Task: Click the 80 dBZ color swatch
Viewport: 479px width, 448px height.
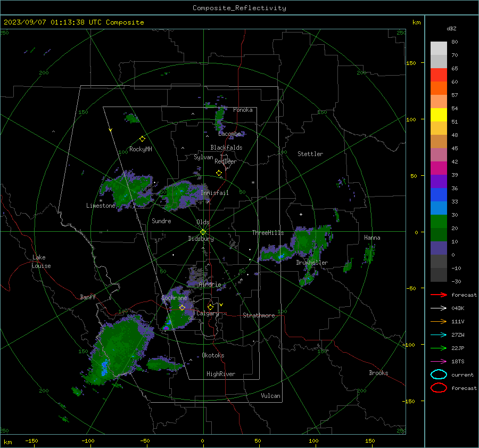Action: click(439, 48)
